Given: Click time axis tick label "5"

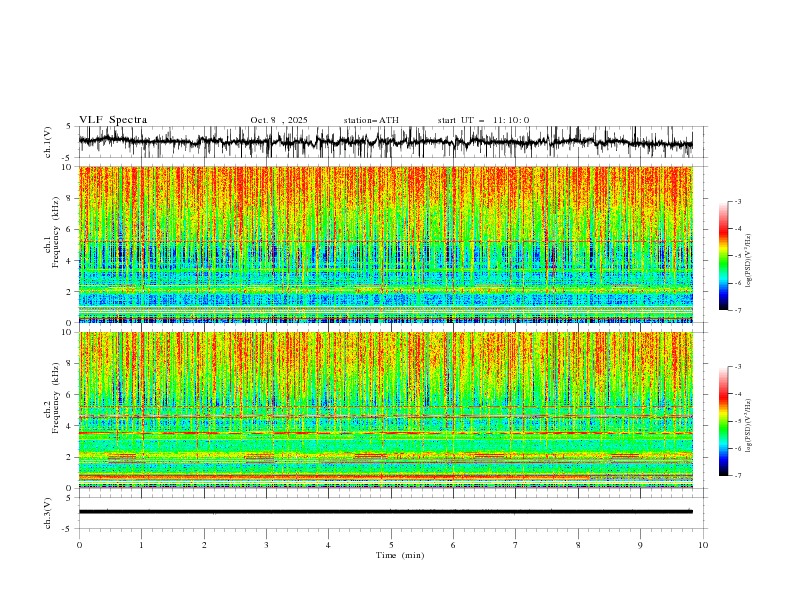Looking at the screenshot, I should pos(391,545).
